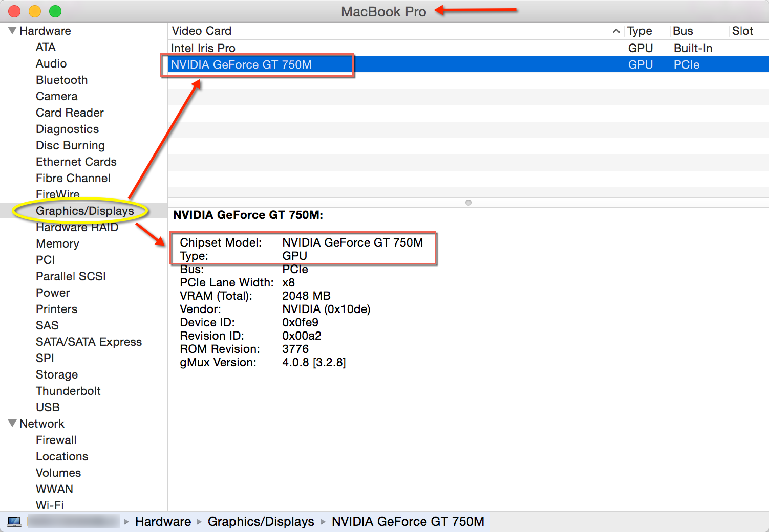This screenshot has width=769, height=532.
Task: Select Ethernet Cards in sidebar
Action: click(x=76, y=162)
